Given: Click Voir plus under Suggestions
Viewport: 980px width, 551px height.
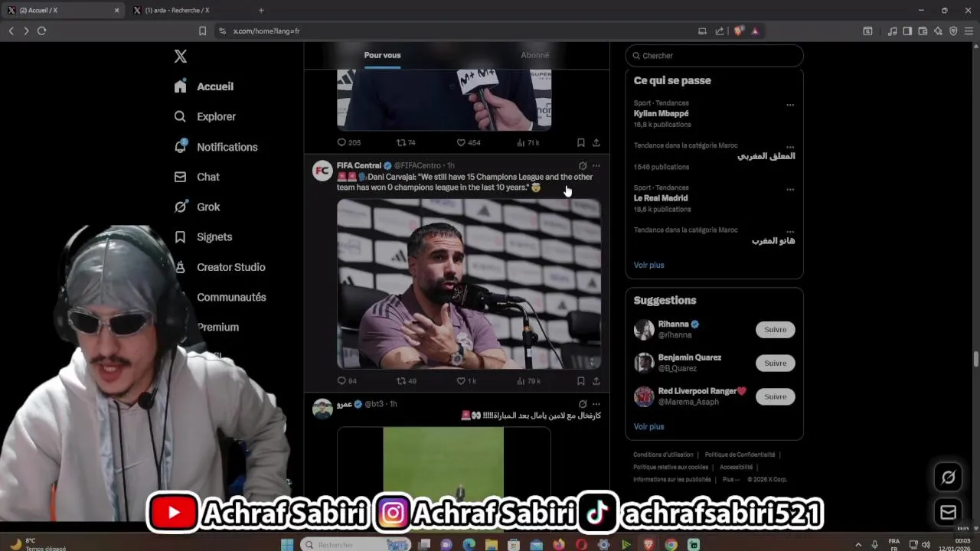Looking at the screenshot, I should [648, 426].
